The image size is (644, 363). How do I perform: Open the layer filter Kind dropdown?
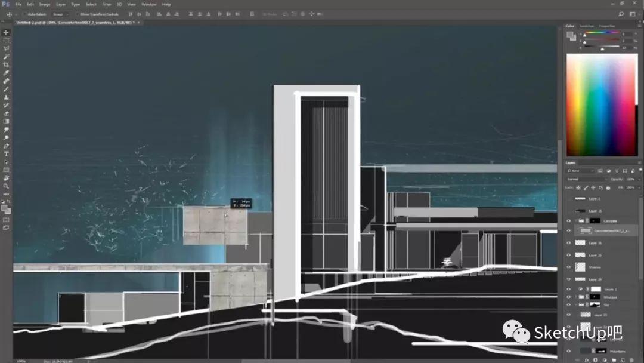[581, 171]
